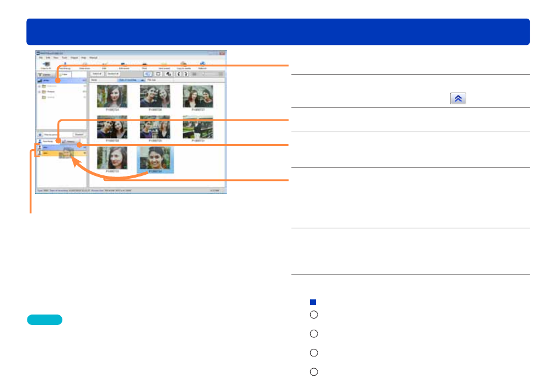
Task: Click the rotate right icon
Action: point(185,74)
